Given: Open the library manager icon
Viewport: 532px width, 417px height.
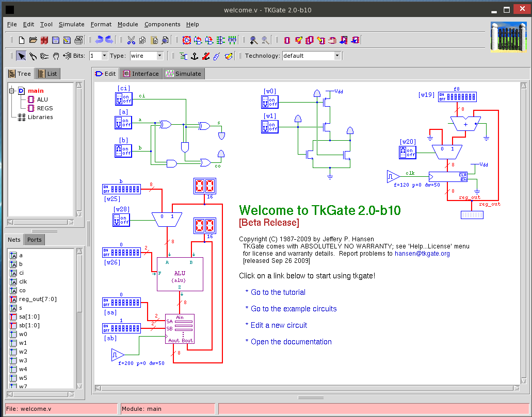Looking at the screenshot, I should tap(44, 40).
